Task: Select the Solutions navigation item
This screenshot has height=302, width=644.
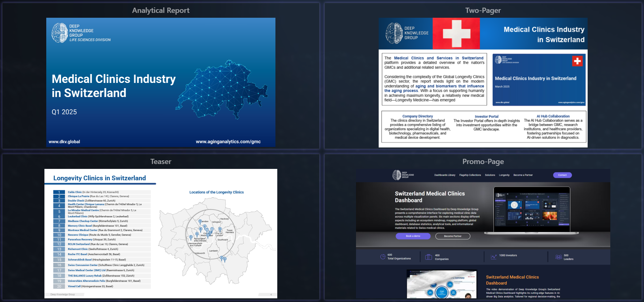Action: [490, 175]
